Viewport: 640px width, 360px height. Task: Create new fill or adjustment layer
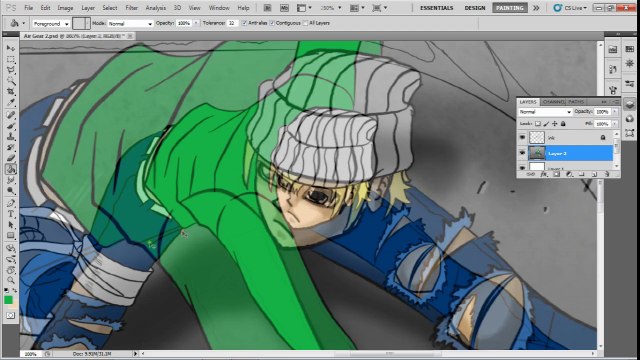click(569, 174)
